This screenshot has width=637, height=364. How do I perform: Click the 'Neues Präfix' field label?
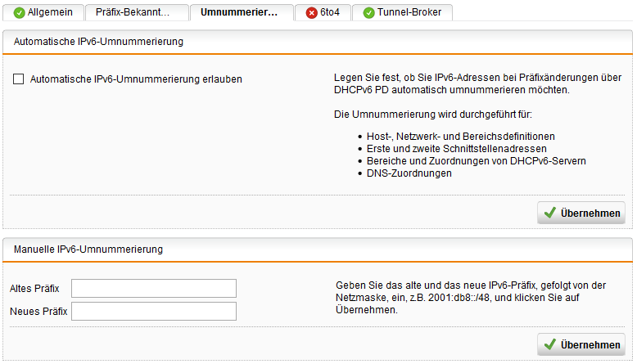[x=38, y=311]
